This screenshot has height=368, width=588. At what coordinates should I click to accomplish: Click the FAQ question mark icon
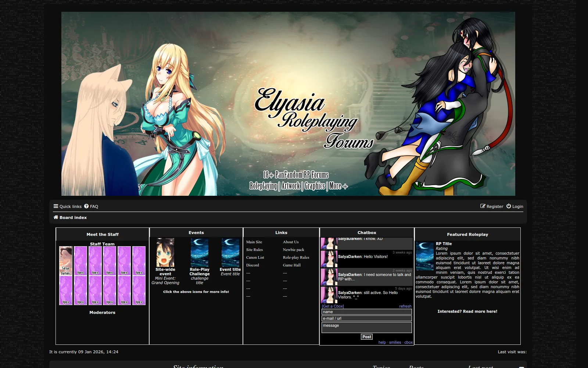[86, 206]
